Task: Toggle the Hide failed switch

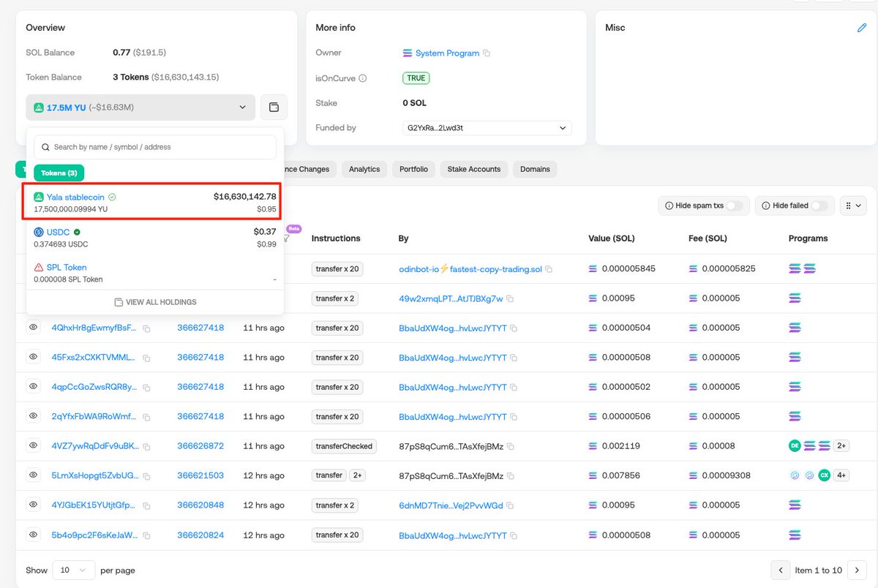Action: click(819, 206)
